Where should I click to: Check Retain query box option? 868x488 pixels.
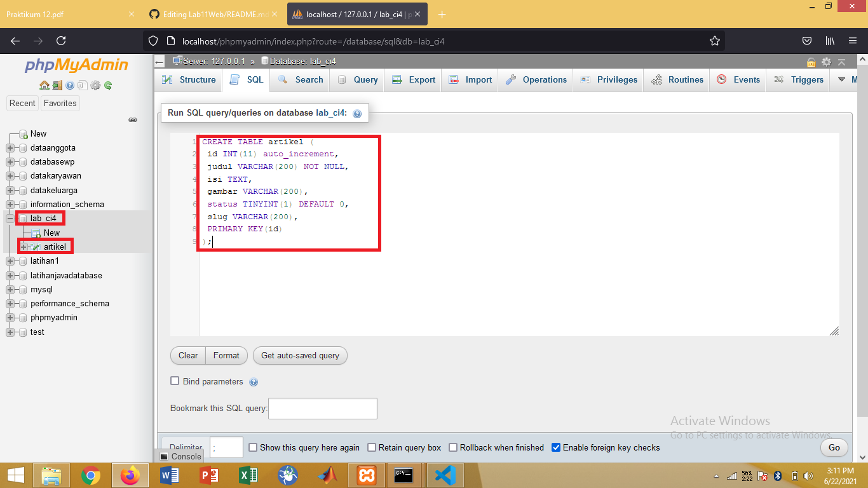coord(371,447)
